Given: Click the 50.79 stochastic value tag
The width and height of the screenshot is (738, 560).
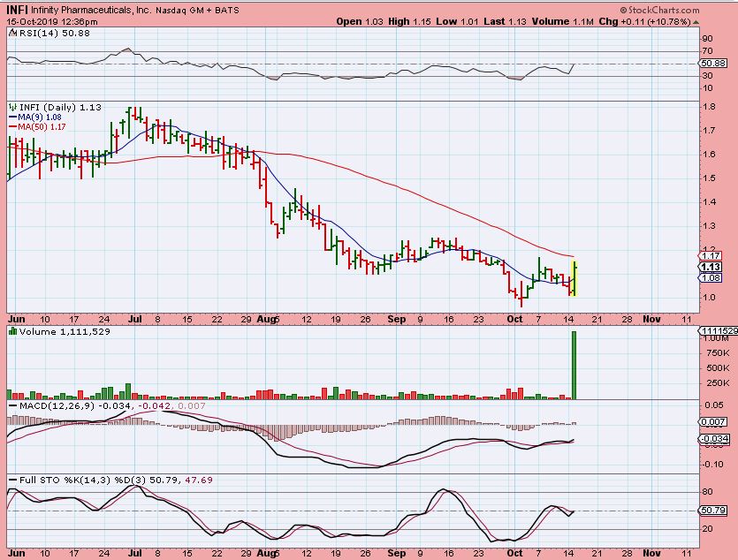Looking at the screenshot, I should coord(712,511).
